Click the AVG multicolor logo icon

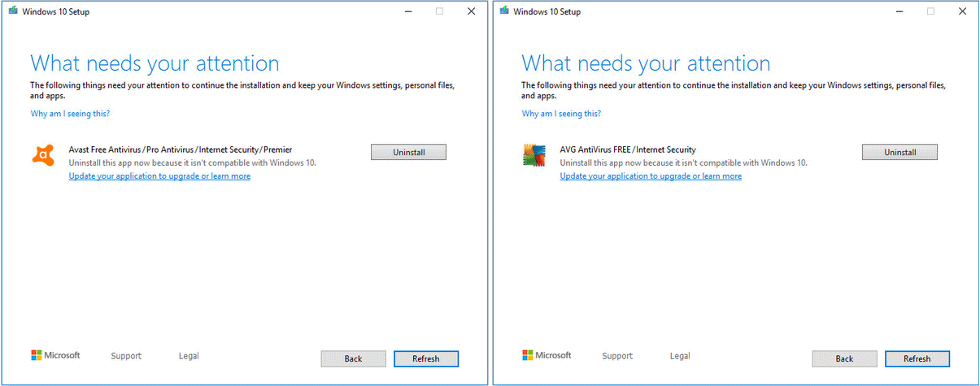[x=534, y=154]
